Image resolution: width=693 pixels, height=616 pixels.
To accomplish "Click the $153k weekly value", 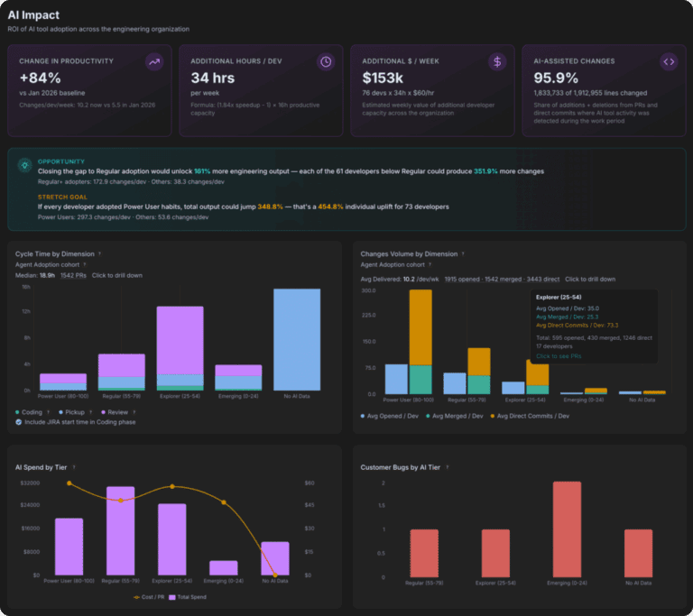I will [x=383, y=78].
